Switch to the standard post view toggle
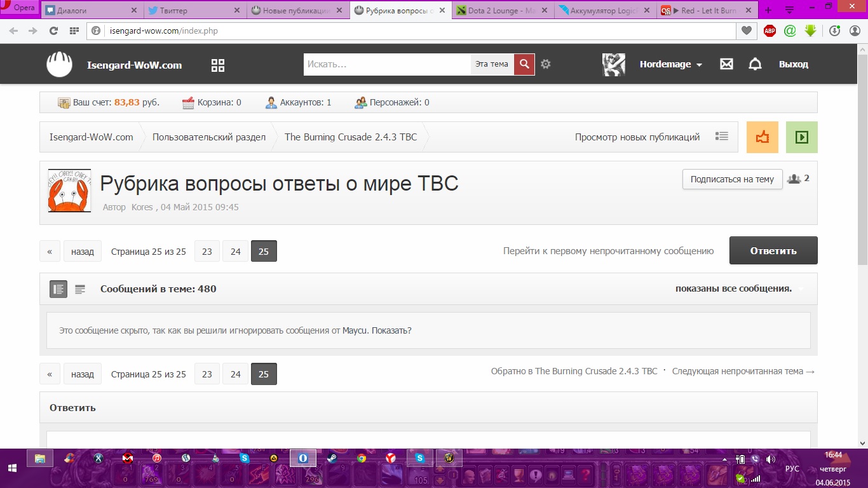868x488 pixels. click(x=58, y=289)
